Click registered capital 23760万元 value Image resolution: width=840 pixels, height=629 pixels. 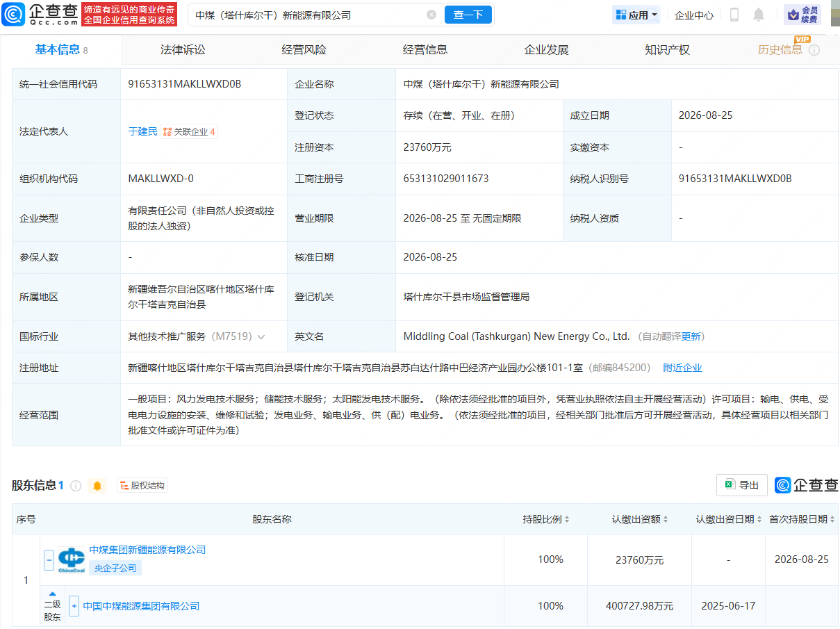click(427, 147)
